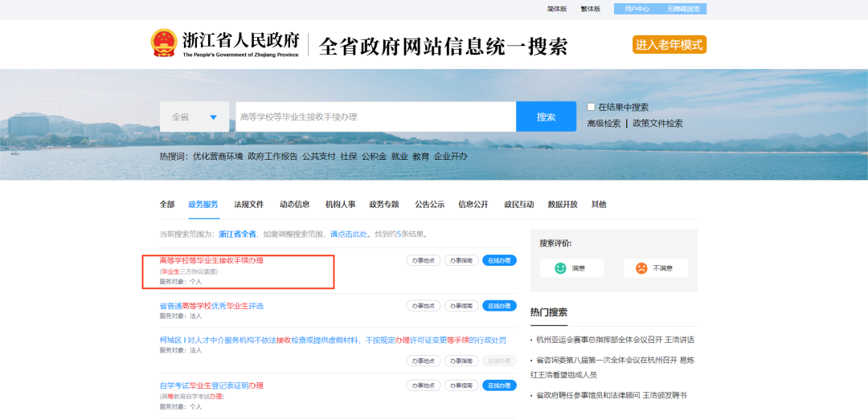Viewport: 868px width, 420px height.
Task: Click the 全省政府网站信息统一搜索 title
Action: coord(444,47)
